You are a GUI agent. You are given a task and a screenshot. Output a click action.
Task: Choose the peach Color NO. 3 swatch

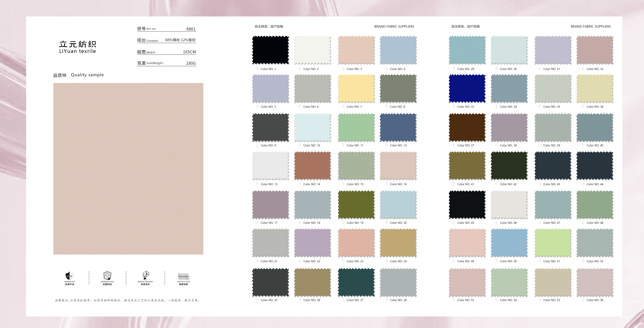click(x=356, y=50)
